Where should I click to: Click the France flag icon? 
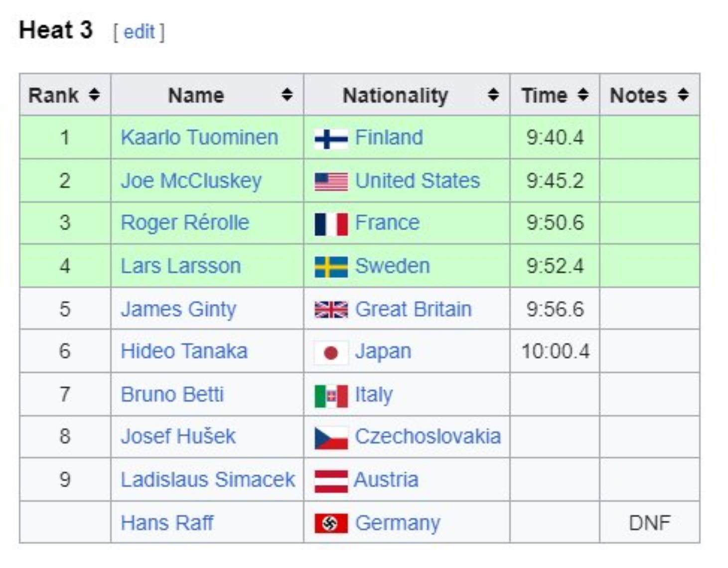pyautogui.click(x=331, y=224)
